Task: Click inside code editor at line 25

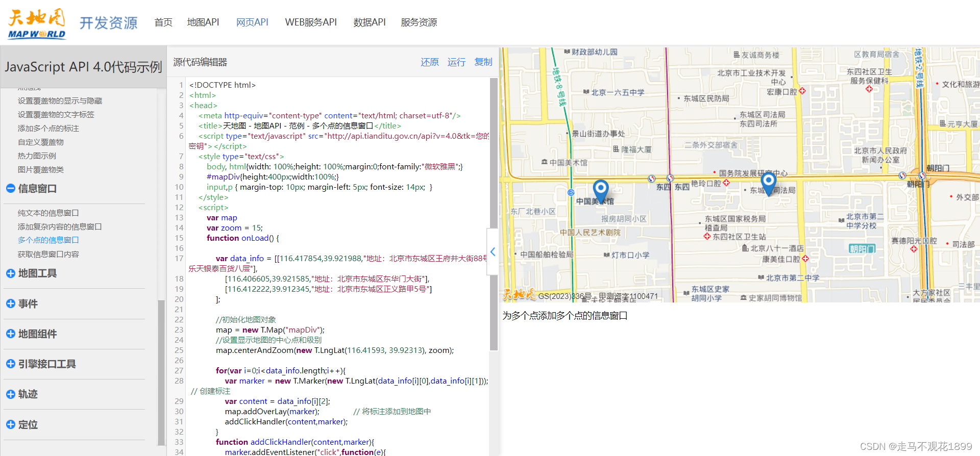Action: pos(335,350)
